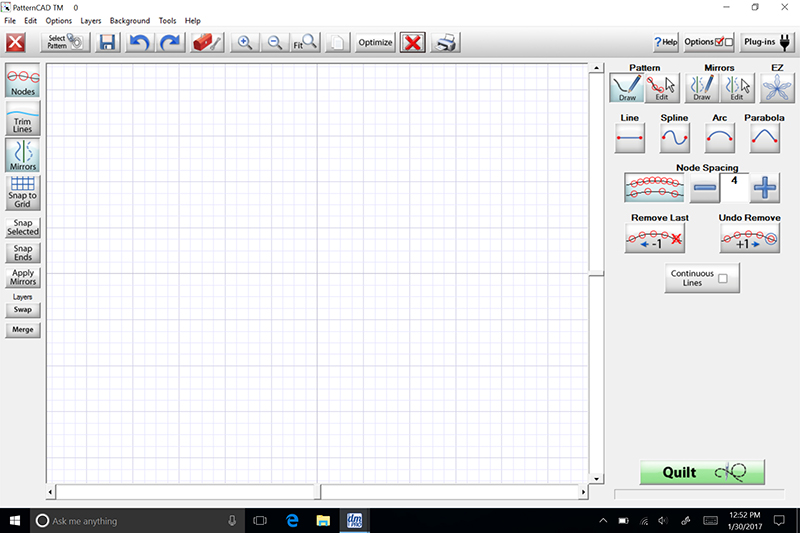The image size is (800, 533).
Task: Toggle Nodes visibility in left panel
Action: click(x=23, y=81)
